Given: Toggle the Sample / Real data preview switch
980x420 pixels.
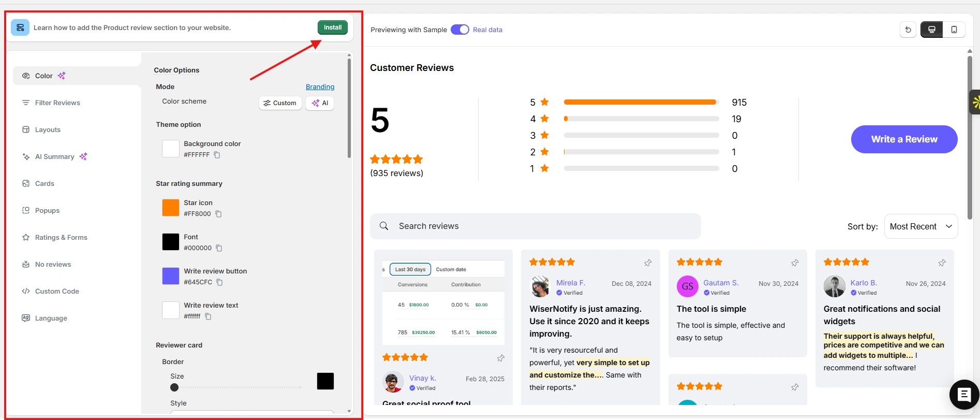Looking at the screenshot, I should coord(459,30).
